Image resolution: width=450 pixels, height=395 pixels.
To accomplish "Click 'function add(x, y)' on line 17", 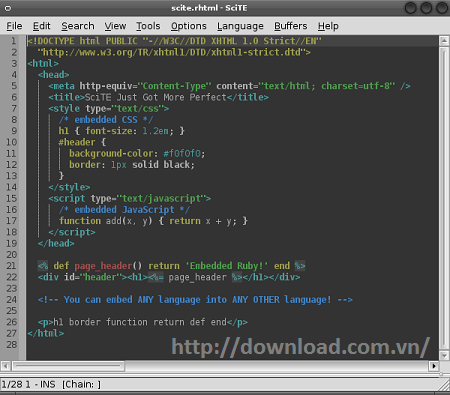I will pyautogui.click(x=106, y=221).
